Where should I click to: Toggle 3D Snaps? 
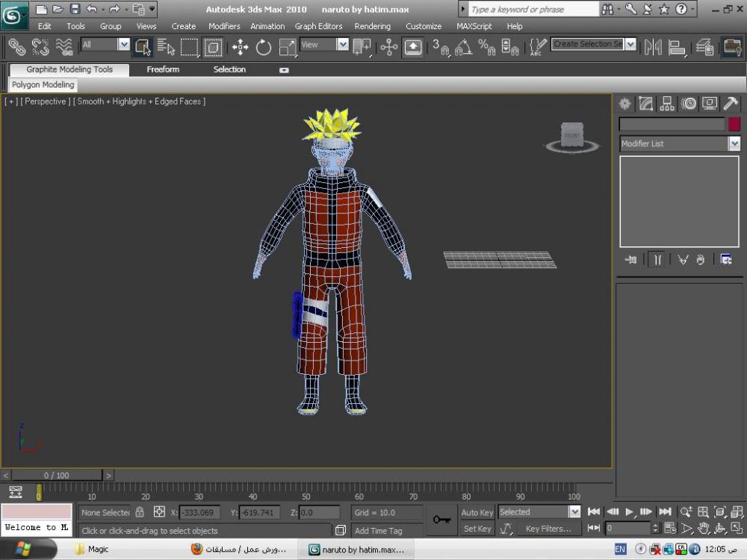pyautogui.click(x=440, y=46)
